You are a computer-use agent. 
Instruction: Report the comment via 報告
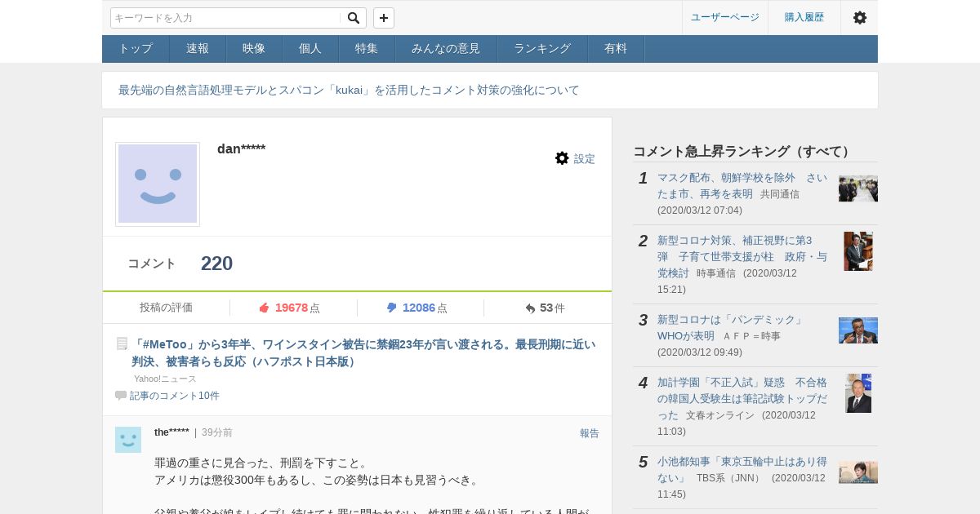click(590, 433)
